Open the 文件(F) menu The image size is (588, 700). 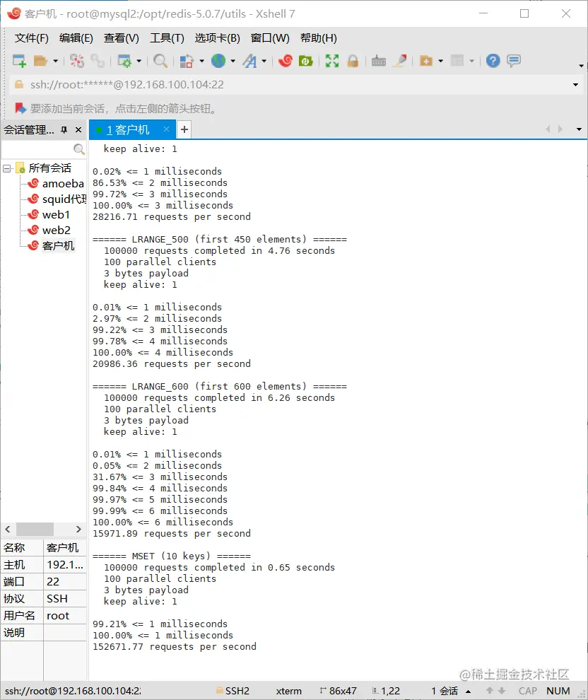31,38
